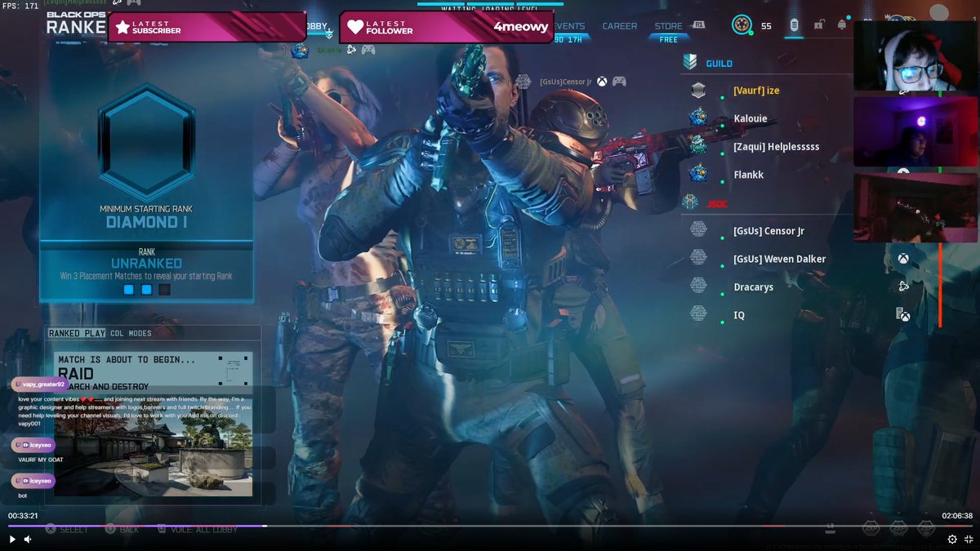Viewport: 980px width, 551px height.
Task: Open video player settings gear
Action: 952,539
